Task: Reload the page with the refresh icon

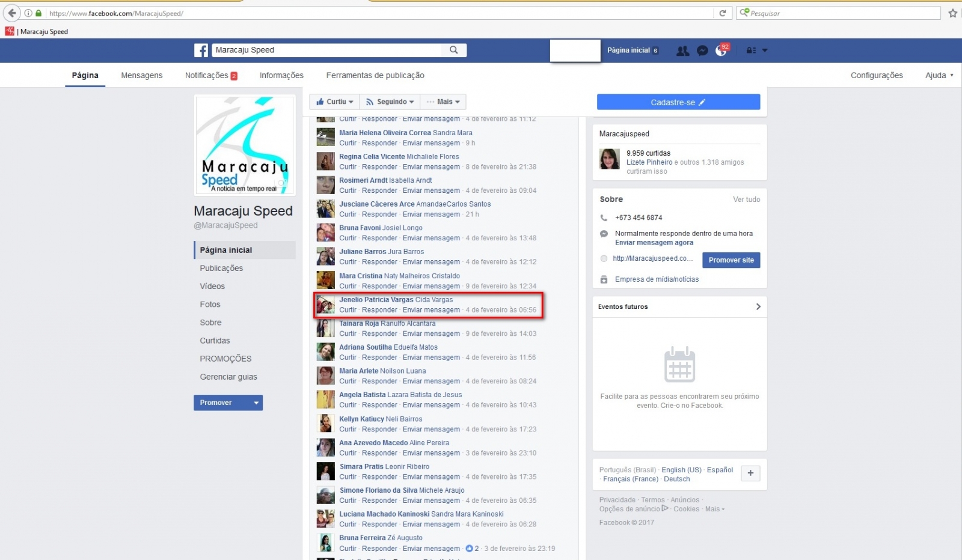Action: [x=723, y=13]
